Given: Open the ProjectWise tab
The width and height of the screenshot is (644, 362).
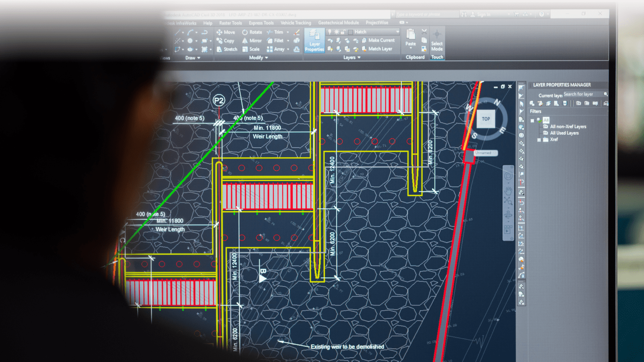Looking at the screenshot, I should coord(377,23).
